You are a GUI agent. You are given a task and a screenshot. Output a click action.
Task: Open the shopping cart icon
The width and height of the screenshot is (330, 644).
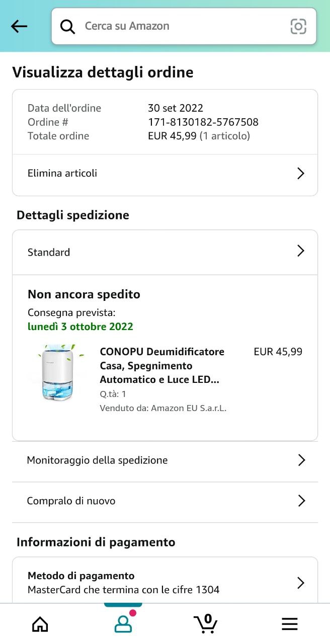[206, 624]
